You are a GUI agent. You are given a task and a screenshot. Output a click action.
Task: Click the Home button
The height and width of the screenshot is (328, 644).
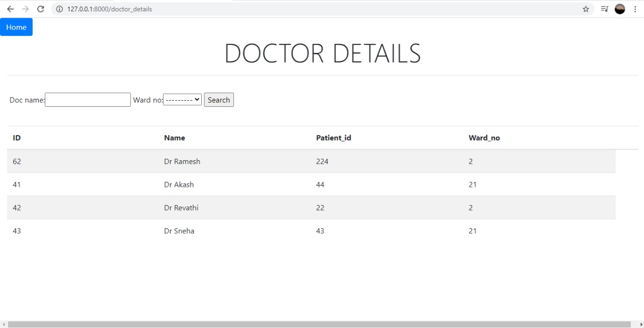click(16, 27)
